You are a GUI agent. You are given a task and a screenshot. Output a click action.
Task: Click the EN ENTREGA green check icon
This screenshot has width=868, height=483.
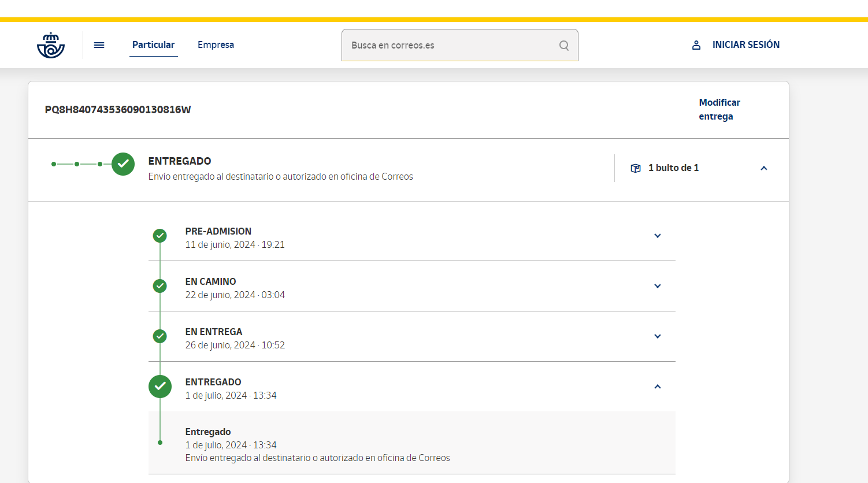pos(160,336)
